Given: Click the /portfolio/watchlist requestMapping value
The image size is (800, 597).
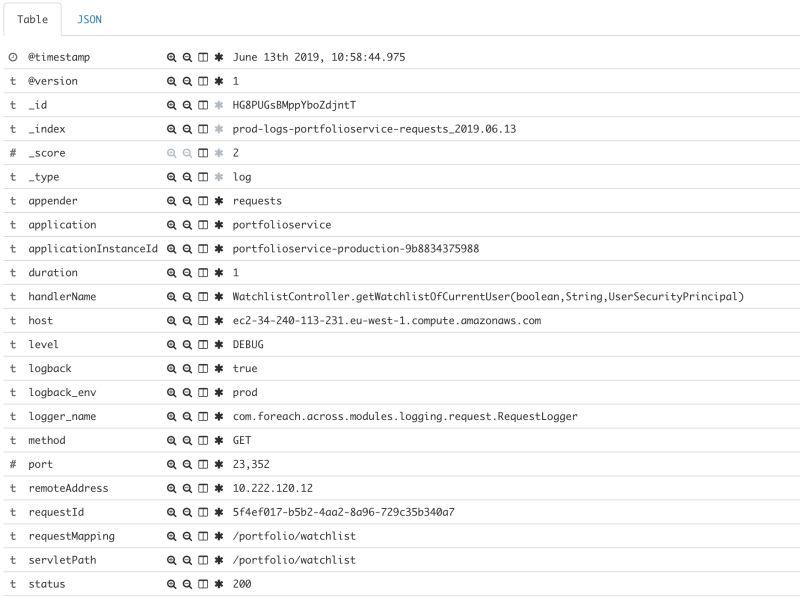Looking at the screenshot, I should [x=294, y=536].
